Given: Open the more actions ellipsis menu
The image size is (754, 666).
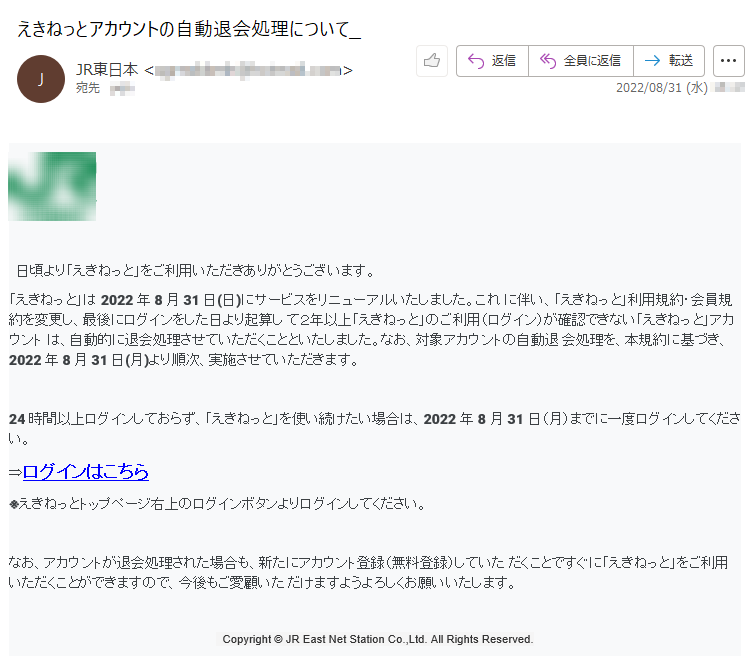Looking at the screenshot, I should point(729,61).
